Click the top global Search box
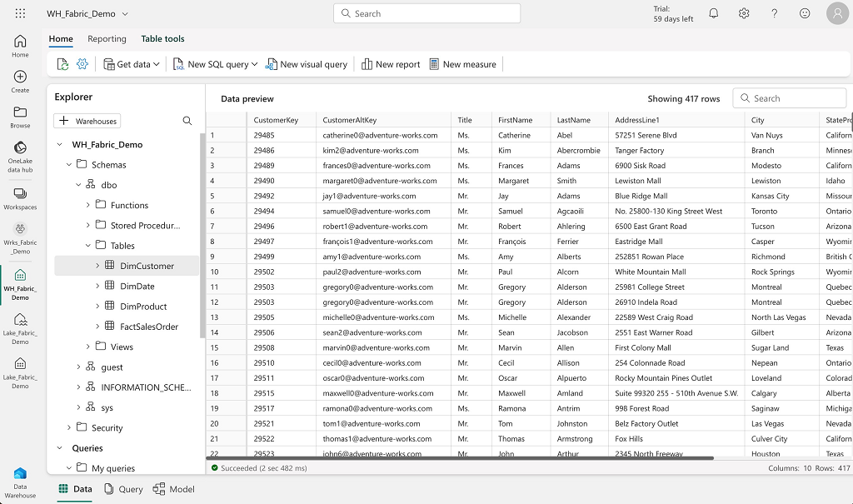 pos(427,13)
